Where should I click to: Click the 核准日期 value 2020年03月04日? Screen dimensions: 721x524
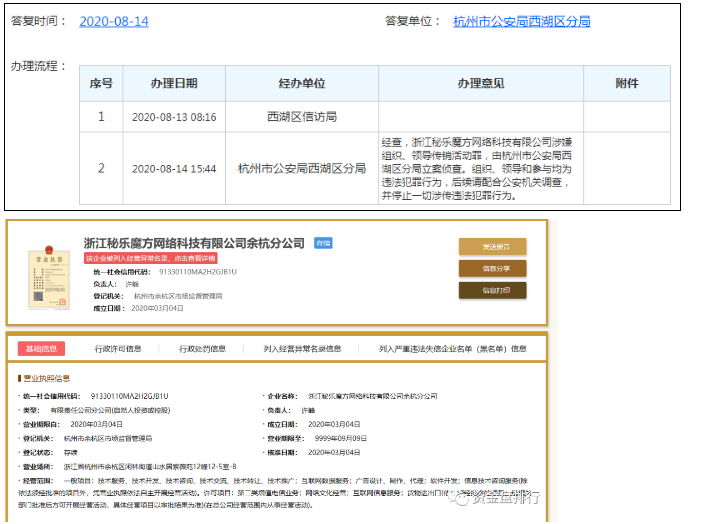click(x=334, y=452)
